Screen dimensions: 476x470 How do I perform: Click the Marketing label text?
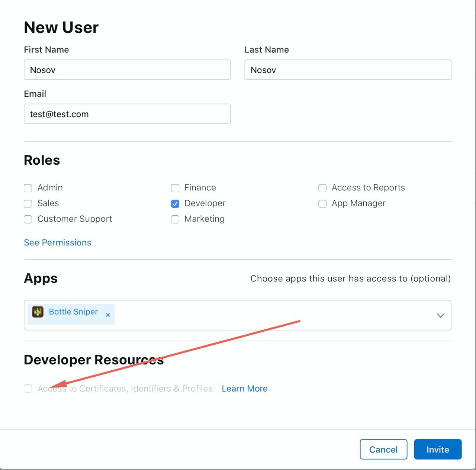205,219
